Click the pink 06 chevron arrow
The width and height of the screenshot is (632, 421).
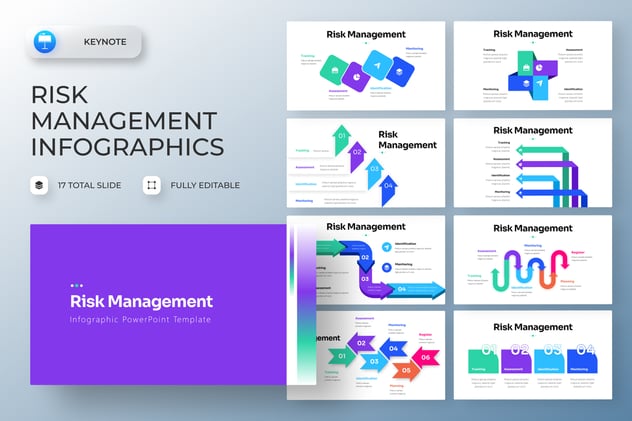(426, 356)
